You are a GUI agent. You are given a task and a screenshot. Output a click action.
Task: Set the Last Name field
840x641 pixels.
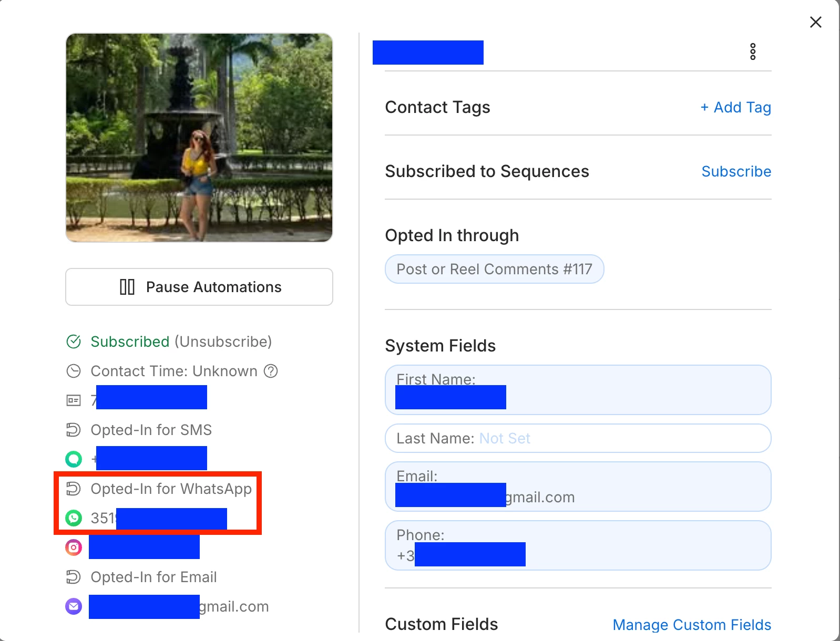578,438
